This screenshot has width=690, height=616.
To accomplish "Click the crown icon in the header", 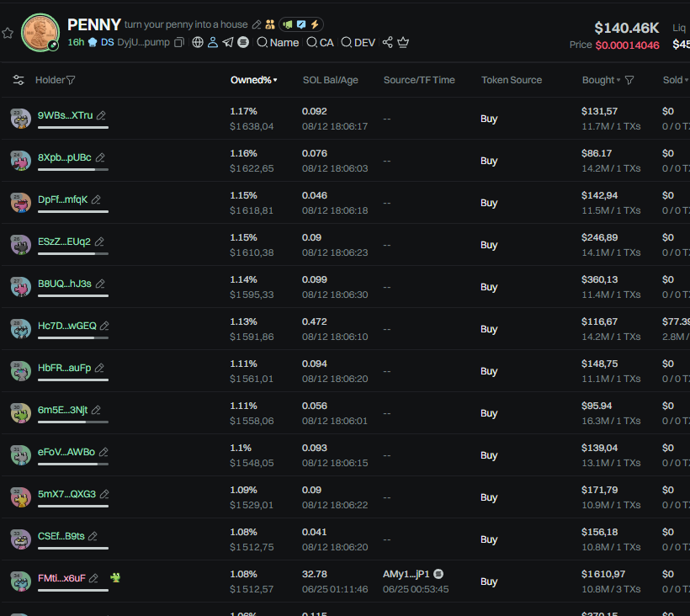I will pyautogui.click(x=403, y=42).
